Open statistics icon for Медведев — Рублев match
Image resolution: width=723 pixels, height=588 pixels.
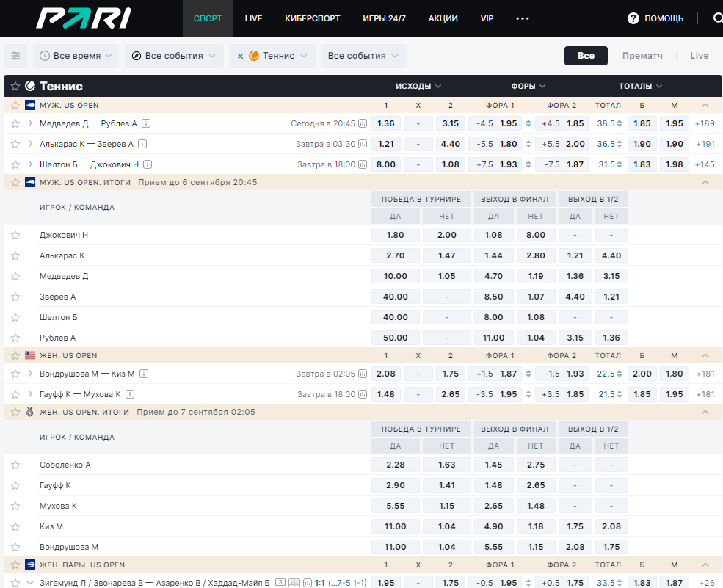(363, 123)
